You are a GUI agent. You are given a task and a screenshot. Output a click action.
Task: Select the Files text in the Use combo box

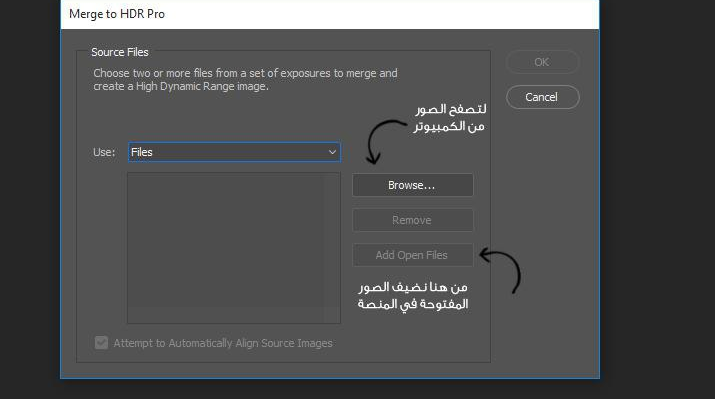[x=142, y=152]
